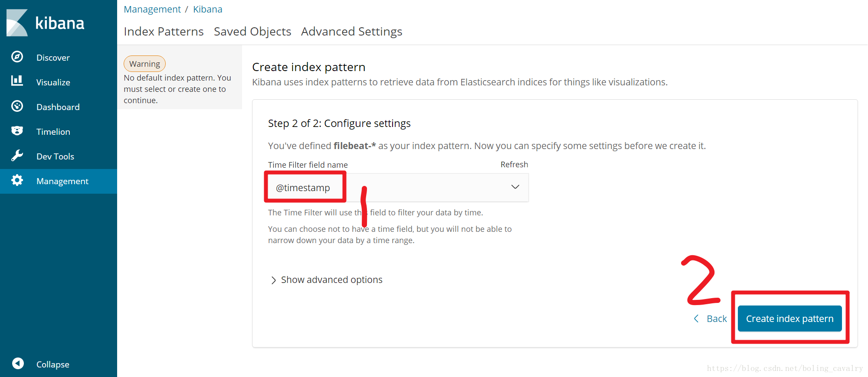868x377 pixels.
Task: Click the Timelion bear icon
Action: point(17,130)
